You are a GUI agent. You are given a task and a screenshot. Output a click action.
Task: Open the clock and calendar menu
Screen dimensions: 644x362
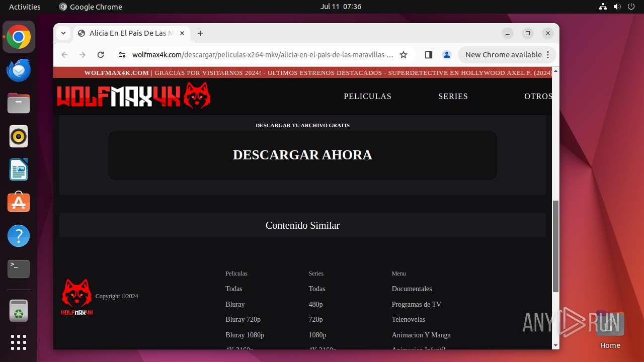341,7
